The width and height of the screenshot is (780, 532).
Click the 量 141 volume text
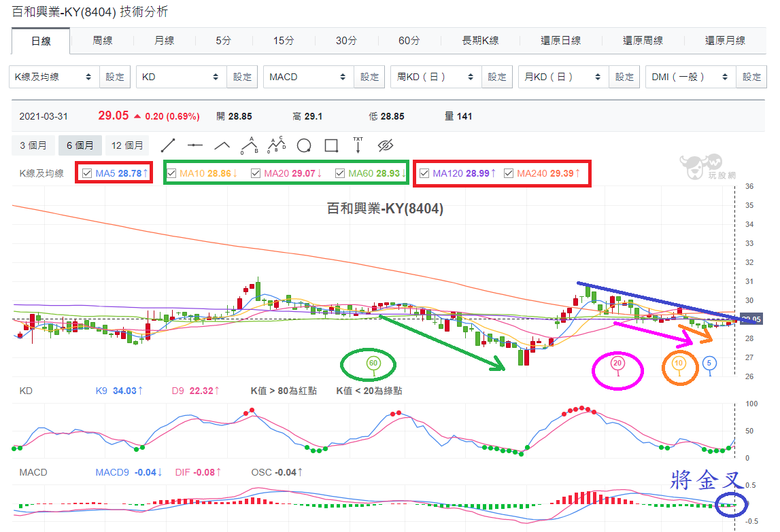pyautogui.click(x=458, y=116)
